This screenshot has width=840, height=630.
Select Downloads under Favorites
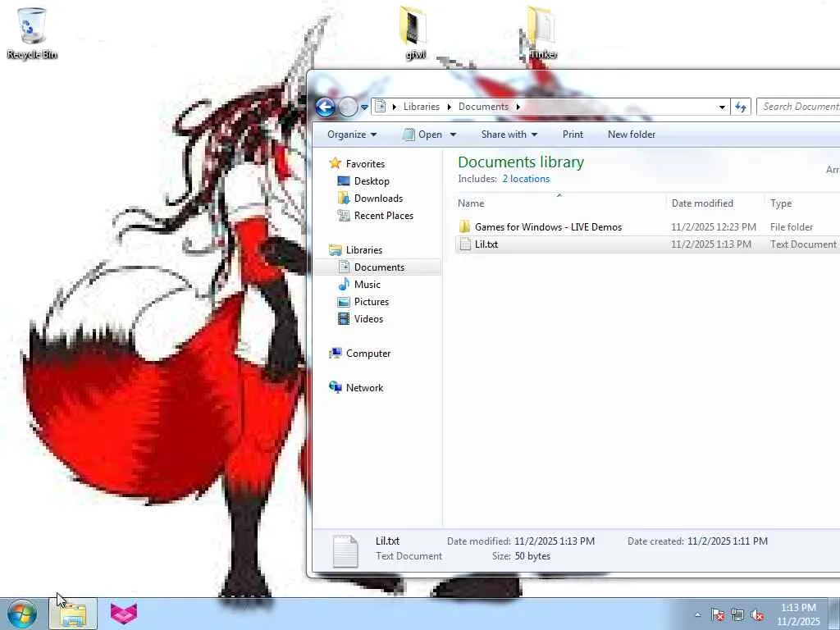(378, 199)
